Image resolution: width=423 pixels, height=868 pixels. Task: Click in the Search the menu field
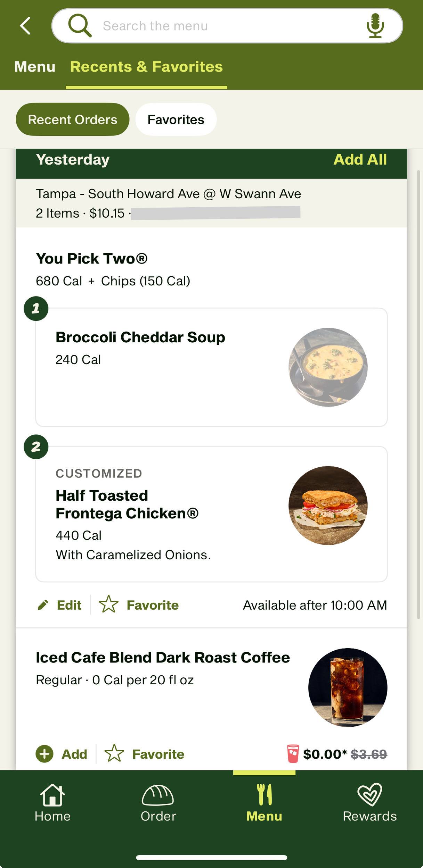(x=222, y=26)
